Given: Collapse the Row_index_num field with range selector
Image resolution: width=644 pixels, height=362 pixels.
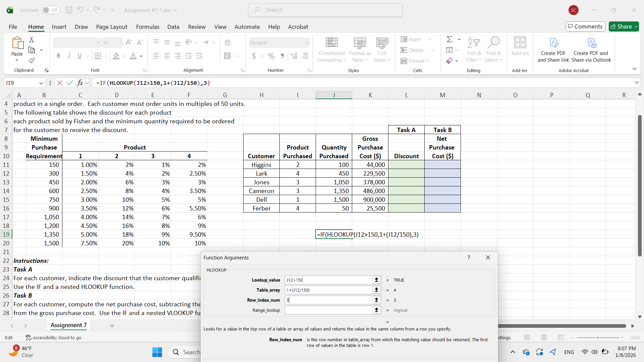Looking at the screenshot, I should 376,300.
